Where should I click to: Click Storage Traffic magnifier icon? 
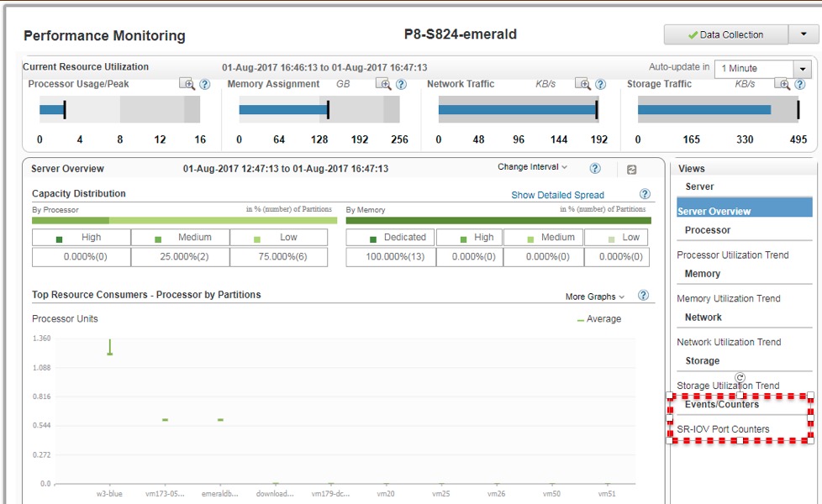tap(782, 84)
